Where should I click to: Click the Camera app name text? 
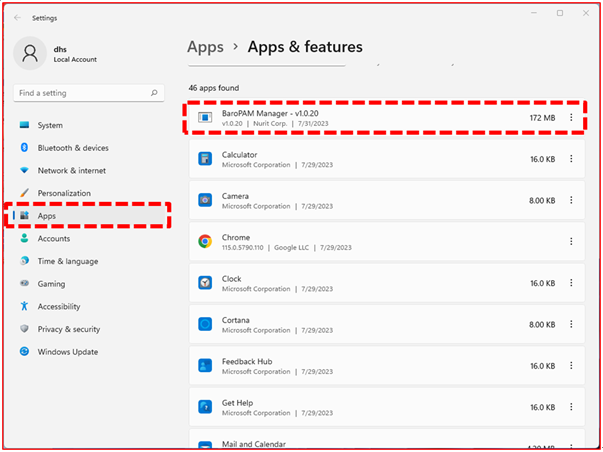[x=235, y=196]
